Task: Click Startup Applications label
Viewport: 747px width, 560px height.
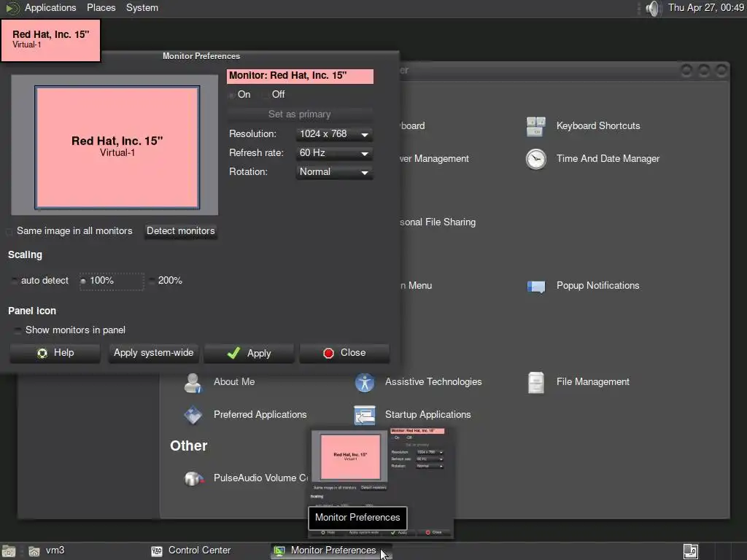Action: point(427,415)
